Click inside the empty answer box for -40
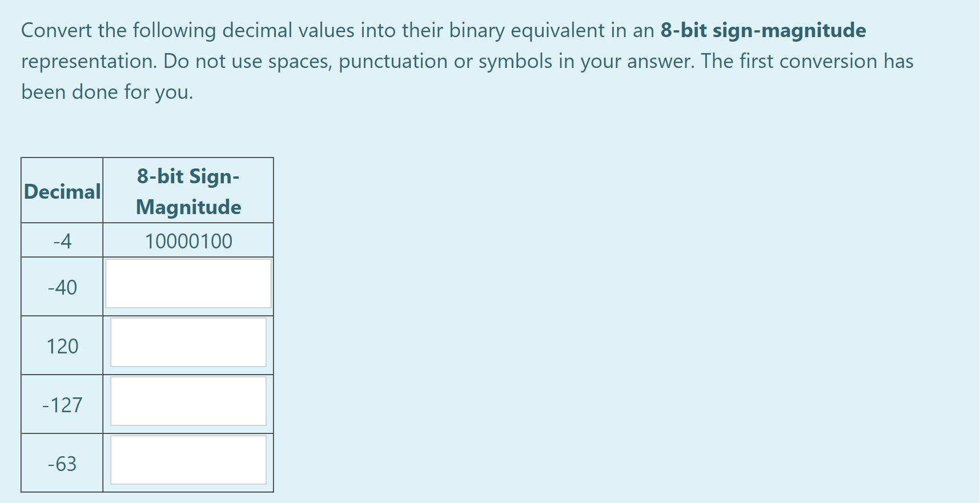Screen dimensions: 980x503 188,283
